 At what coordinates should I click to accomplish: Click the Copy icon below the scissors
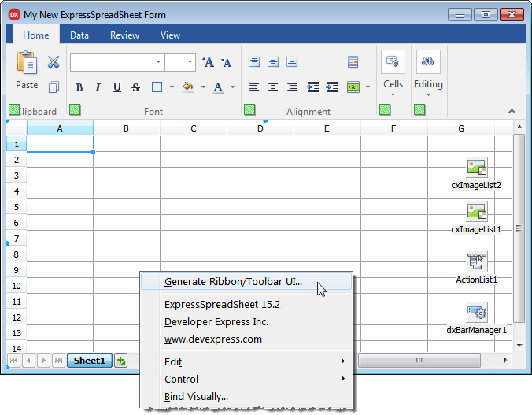54,87
